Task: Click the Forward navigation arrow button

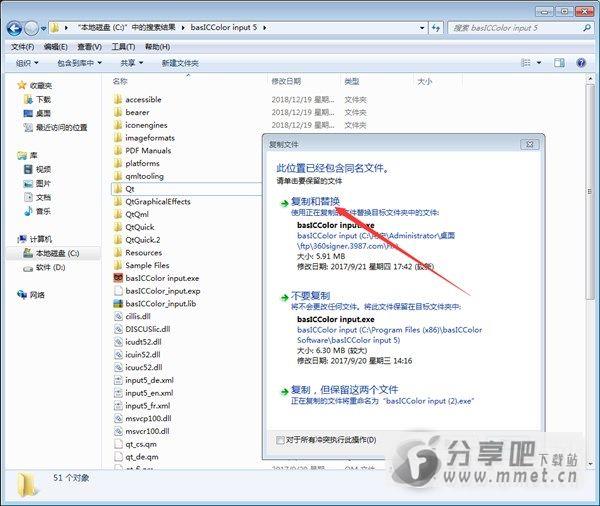Action: tap(31, 28)
